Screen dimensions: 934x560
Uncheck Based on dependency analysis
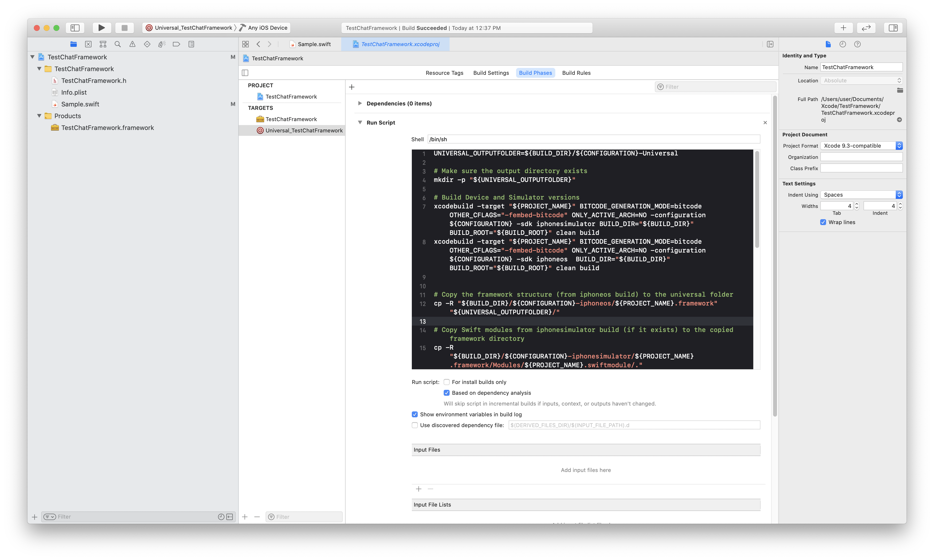pyautogui.click(x=446, y=393)
